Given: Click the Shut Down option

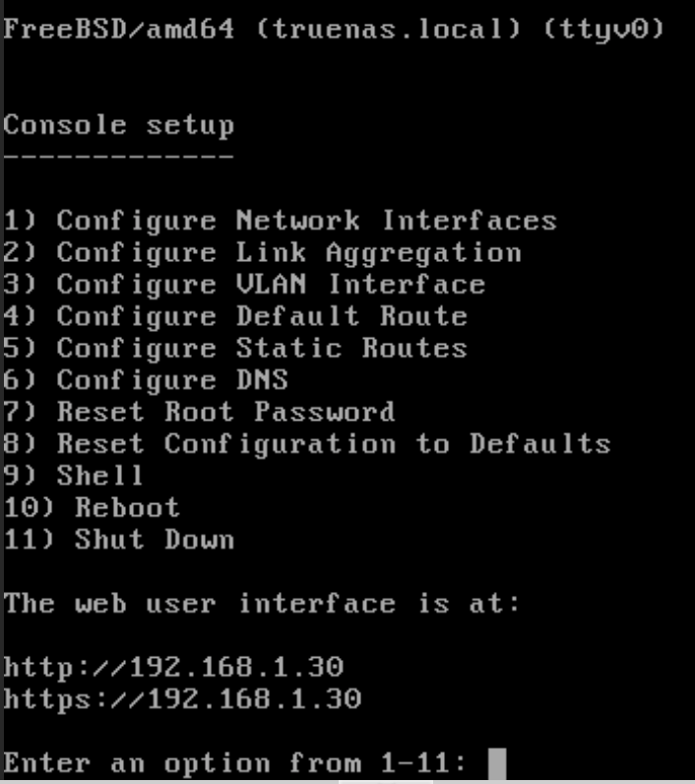Looking at the screenshot, I should click(118, 539).
